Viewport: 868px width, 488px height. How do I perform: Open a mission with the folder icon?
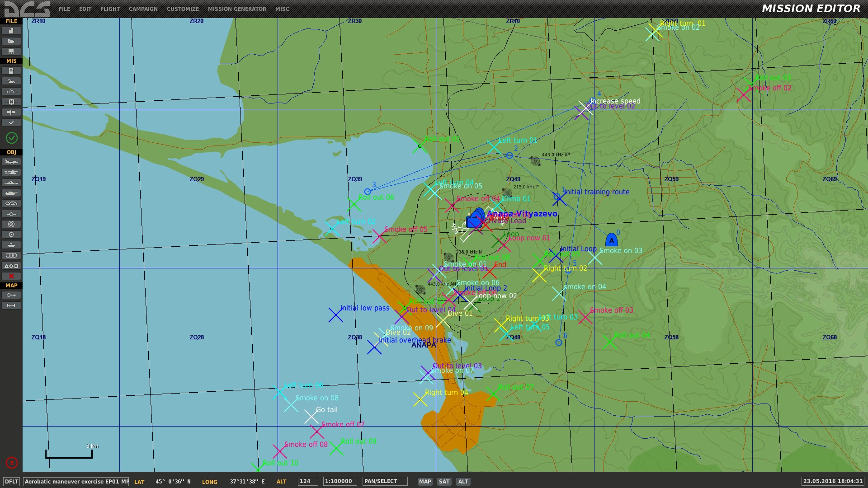(11, 41)
